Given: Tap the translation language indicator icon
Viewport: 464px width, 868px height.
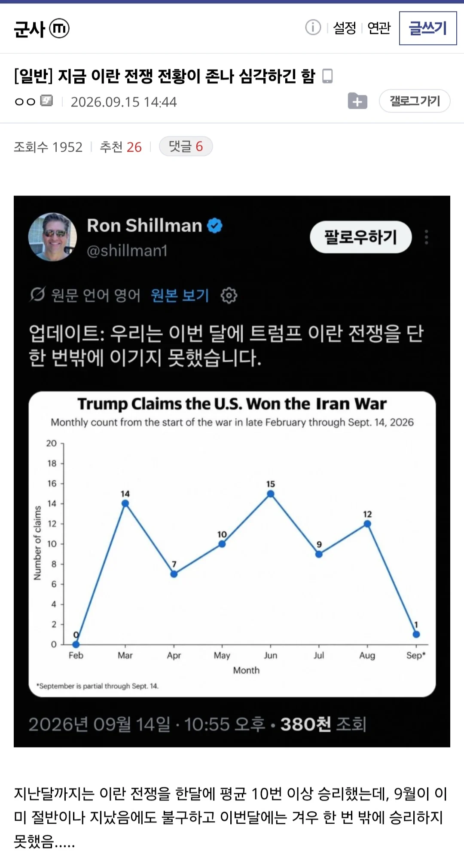Looking at the screenshot, I should pos(37,294).
